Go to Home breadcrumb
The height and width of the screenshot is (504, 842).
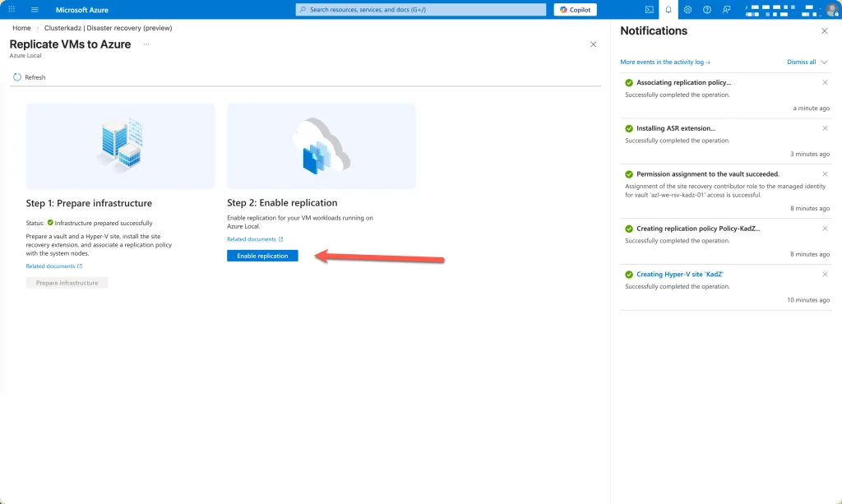click(x=21, y=28)
